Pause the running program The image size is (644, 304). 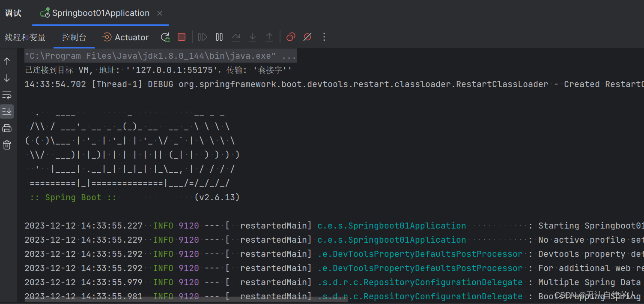(219, 37)
